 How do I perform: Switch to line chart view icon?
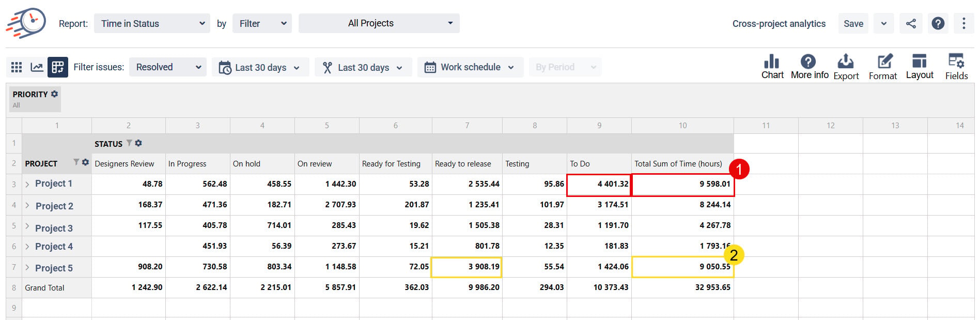click(37, 67)
